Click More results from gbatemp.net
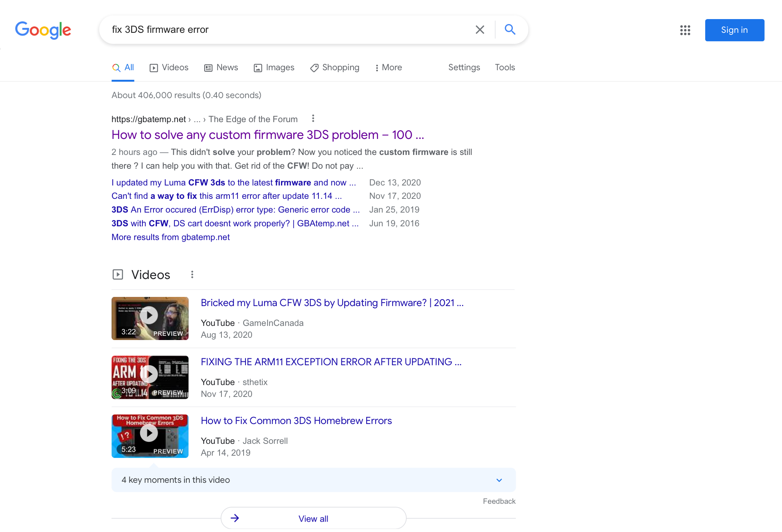 tap(171, 237)
